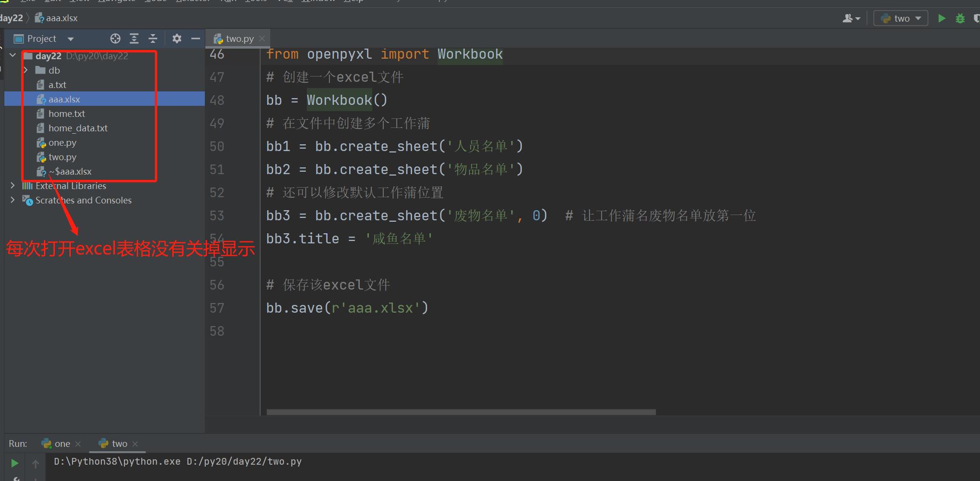Close the two.py editor tab

coord(262,38)
